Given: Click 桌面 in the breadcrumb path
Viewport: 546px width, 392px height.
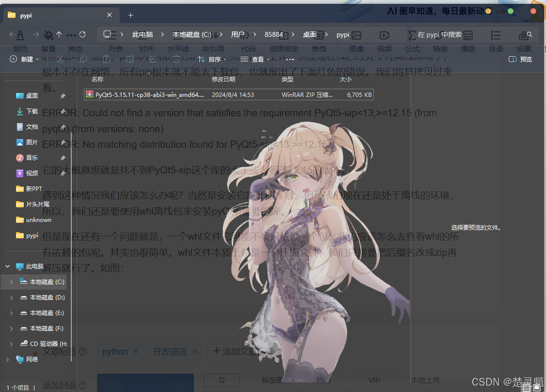Looking at the screenshot, I should pos(309,34).
